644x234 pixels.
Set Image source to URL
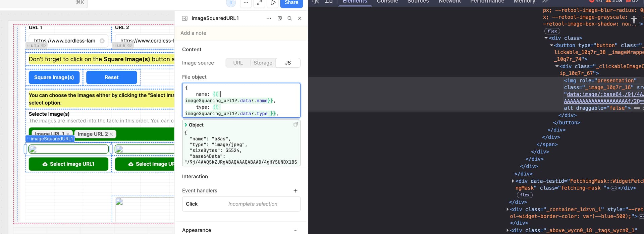[238, 63]
